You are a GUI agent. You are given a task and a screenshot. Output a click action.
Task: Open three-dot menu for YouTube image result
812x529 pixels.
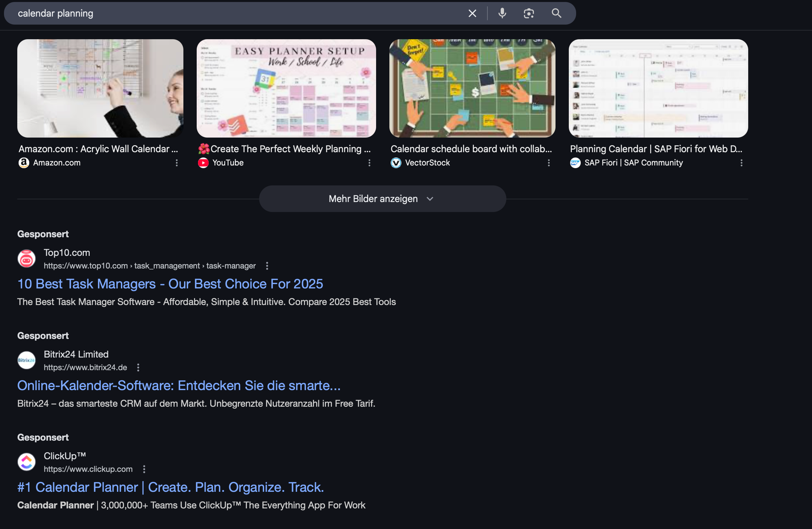pos(369,163)
